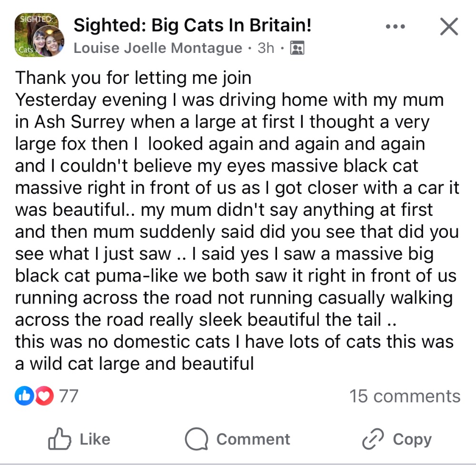Close the post using the X

point(448,27)
